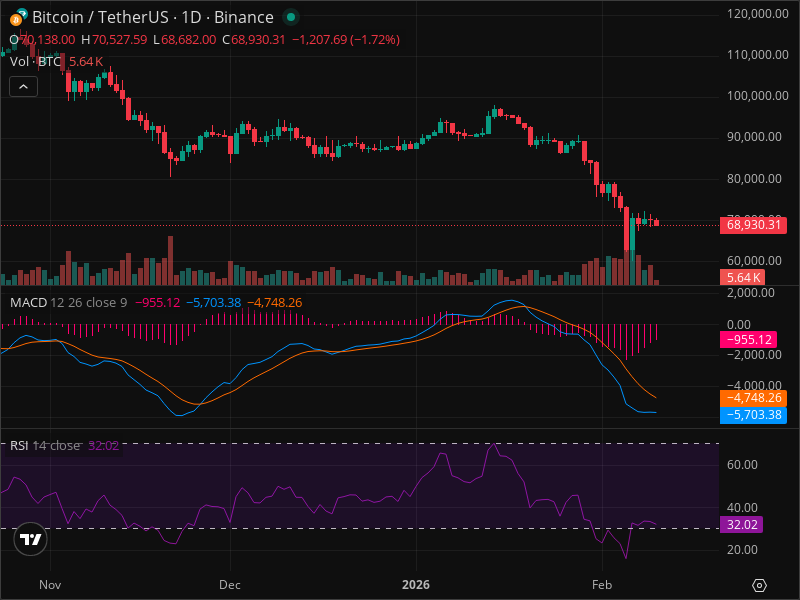Click the 100,000.00 price axis value
800x600 pixels.
[x=757, y=96]
